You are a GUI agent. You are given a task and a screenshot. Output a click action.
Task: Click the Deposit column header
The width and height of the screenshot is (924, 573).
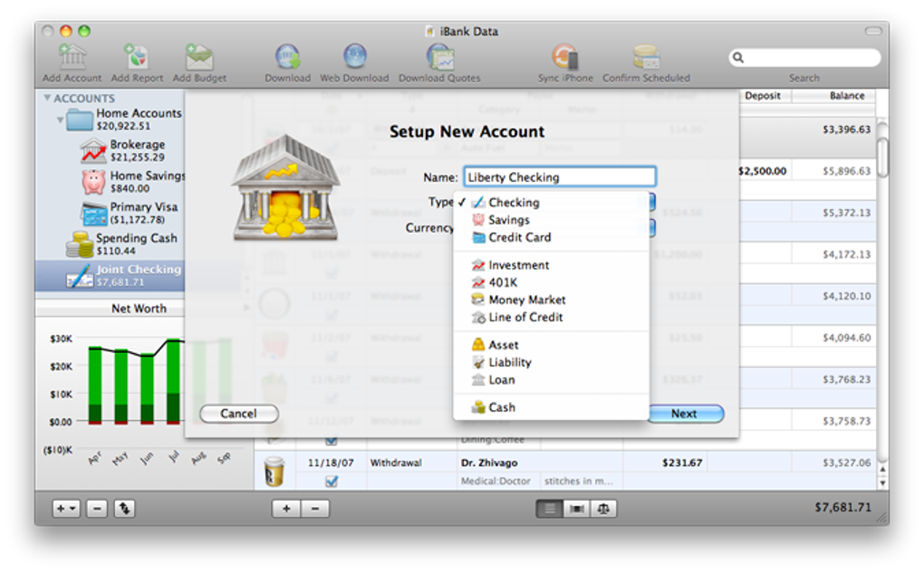pyautogui.click(x=762, y=95)
